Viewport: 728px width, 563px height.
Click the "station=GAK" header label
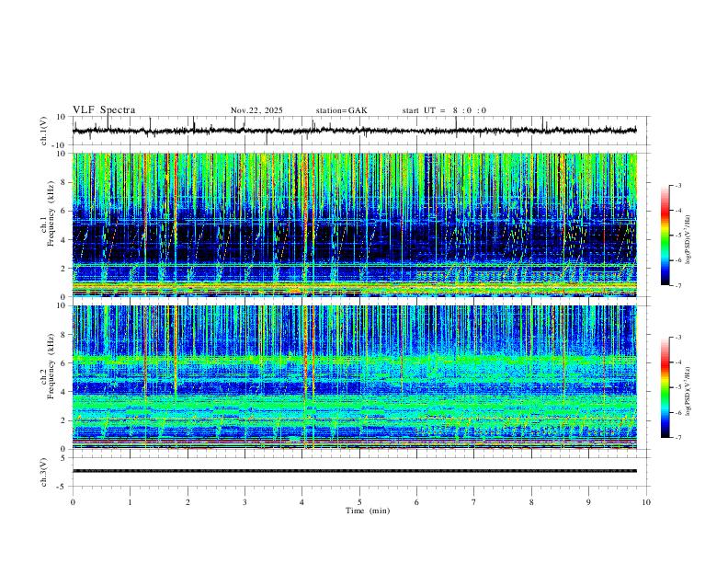click(x=341, y=110)
